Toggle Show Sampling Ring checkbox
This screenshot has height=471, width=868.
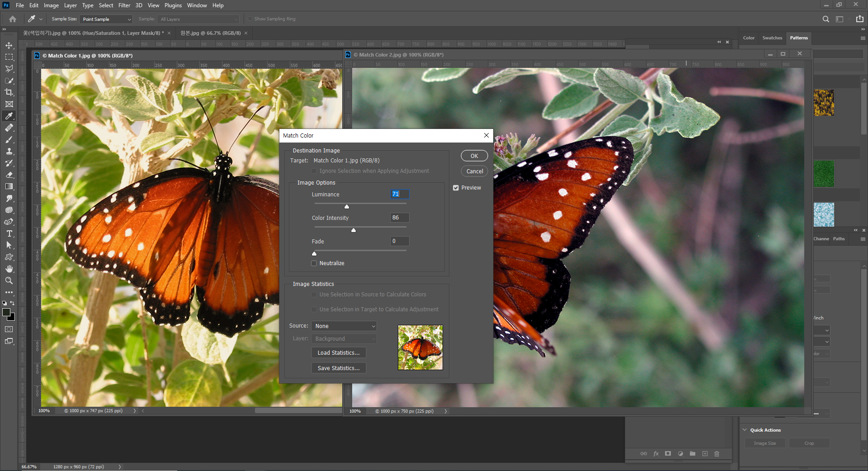(250, 19)
